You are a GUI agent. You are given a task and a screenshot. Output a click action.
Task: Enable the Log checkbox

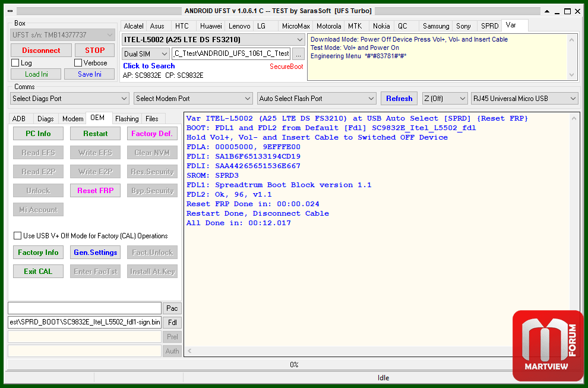[x=15, y=62]
